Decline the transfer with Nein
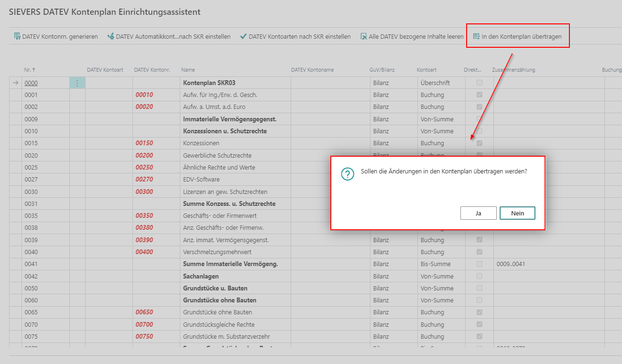Screen dimensions: 622x364 click(517, 213)
